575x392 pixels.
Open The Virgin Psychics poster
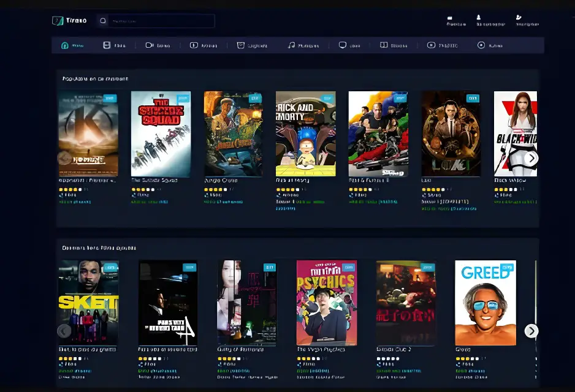(x=326, y=303)
